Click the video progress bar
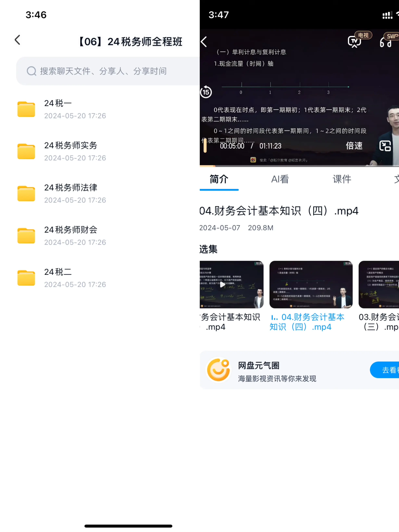 299,166
